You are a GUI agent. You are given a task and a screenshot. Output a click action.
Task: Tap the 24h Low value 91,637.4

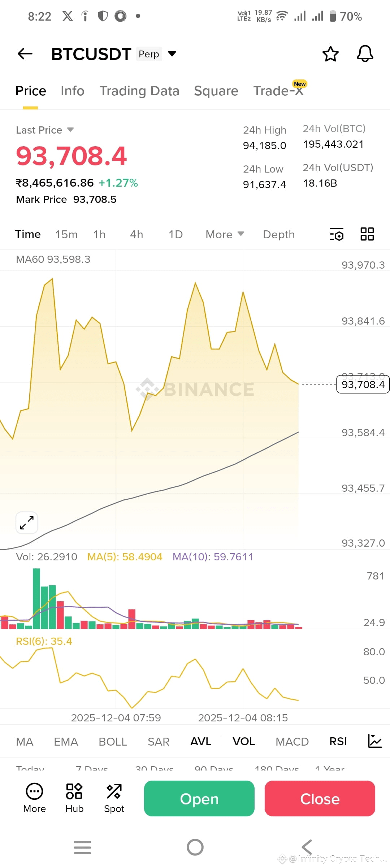coord(264,185)
